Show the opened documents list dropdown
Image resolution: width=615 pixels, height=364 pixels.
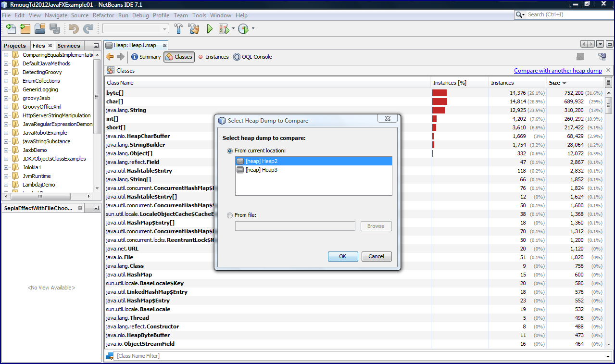(x=600, y=44)
